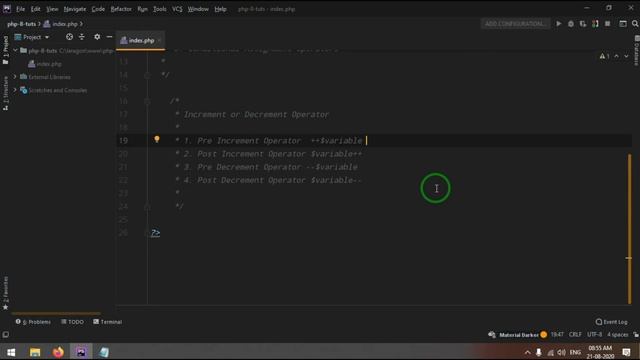Toggle the Structure tool window sidebar tab

coord(5,93)
